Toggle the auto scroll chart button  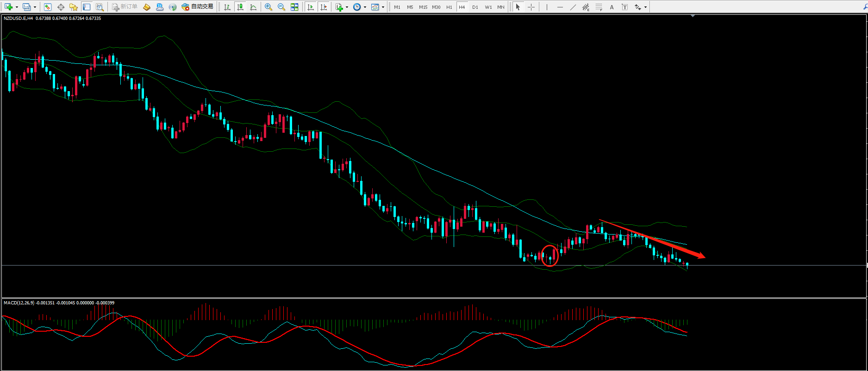click(x=311, y=7)
